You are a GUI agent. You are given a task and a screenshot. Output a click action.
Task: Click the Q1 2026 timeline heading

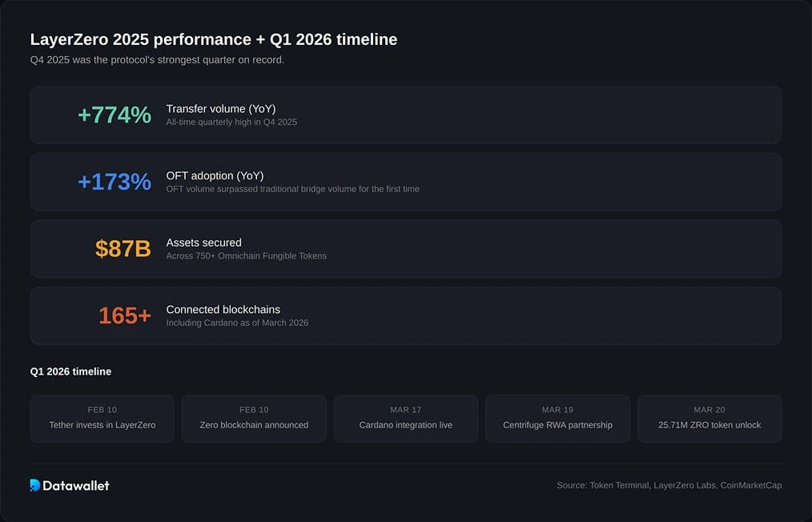pos(70,371)
